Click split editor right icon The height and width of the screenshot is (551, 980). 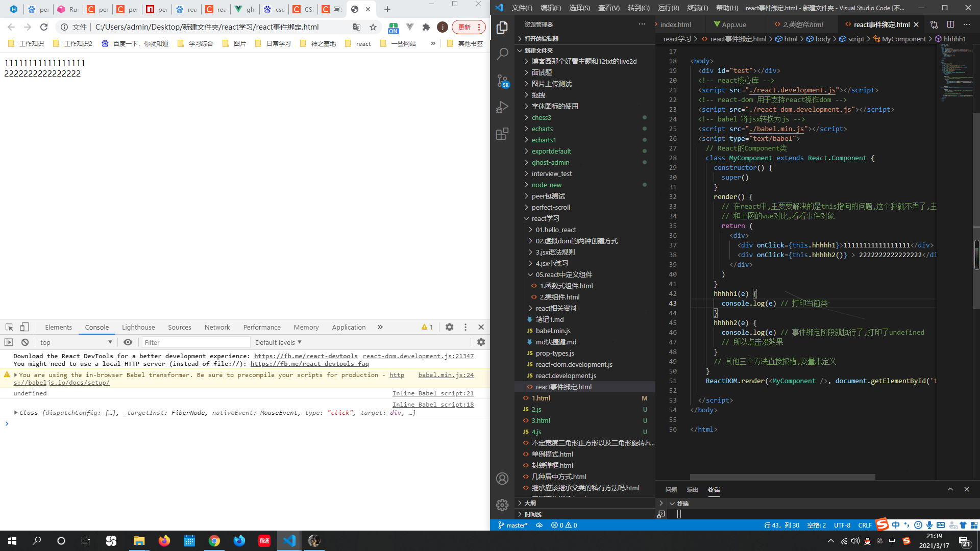click(x=950, y=24)
